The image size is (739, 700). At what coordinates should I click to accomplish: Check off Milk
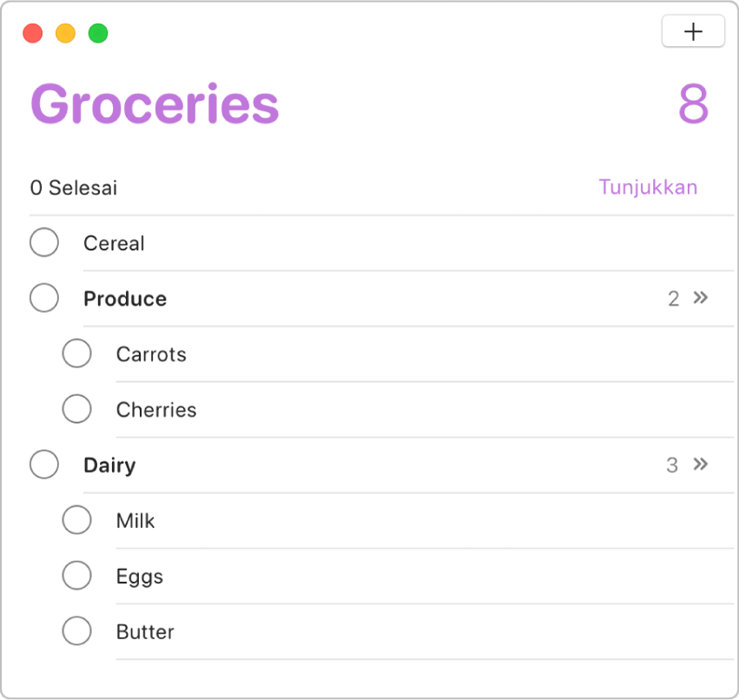(77, 520)
